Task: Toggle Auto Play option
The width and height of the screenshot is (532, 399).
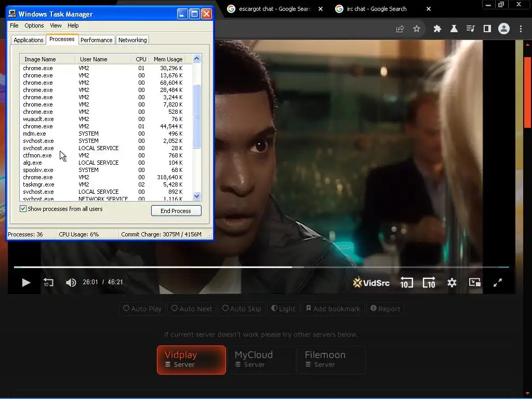Action: [x=142, y=309]
